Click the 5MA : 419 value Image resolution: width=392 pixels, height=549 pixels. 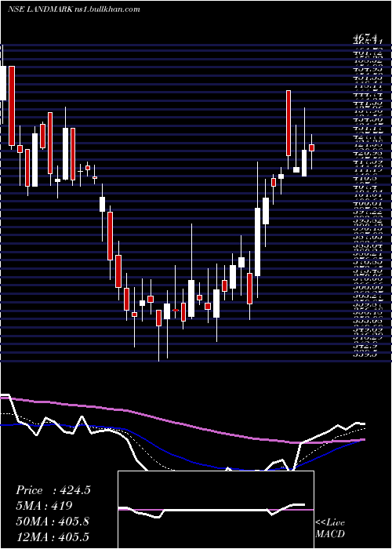pyautogui.click(x=44, y=506)
